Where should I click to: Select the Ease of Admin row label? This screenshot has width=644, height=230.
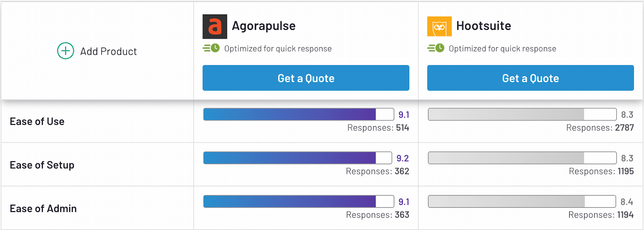click(x=43, y=209)
